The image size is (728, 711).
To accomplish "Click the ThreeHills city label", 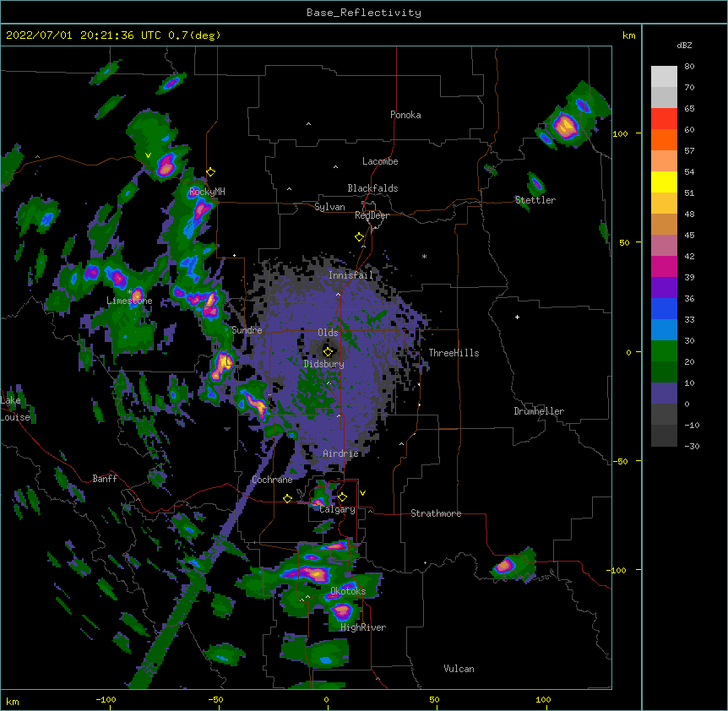I will coord(454,353).
